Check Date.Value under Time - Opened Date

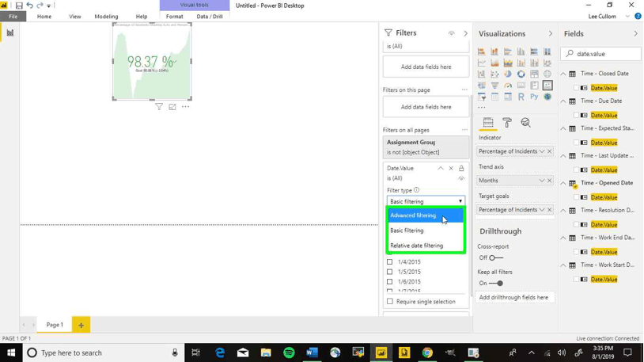point(576,197)
